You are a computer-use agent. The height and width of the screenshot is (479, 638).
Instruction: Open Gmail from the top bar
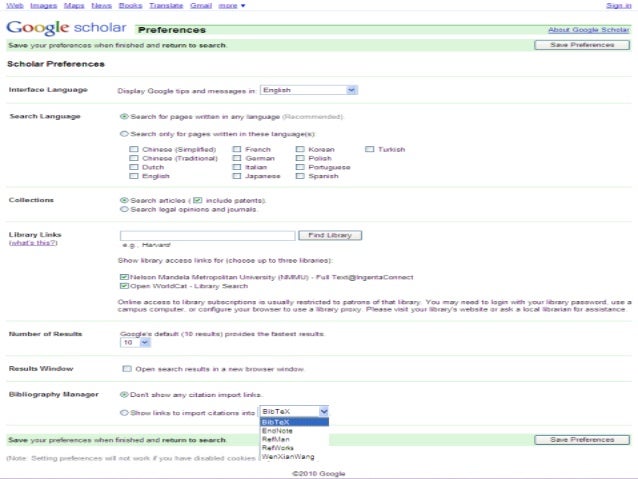[x=201, y=6]
